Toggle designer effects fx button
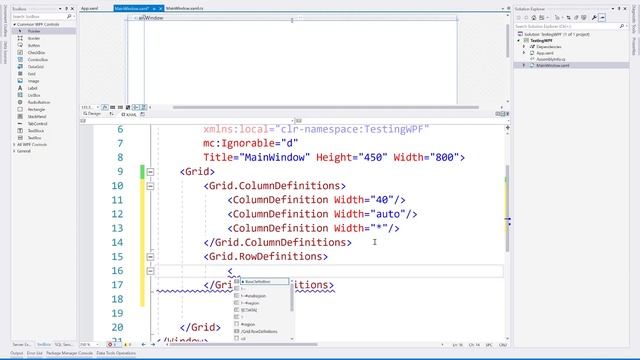The width and height of the screenshot is (640, 360). tap(105, 107)
